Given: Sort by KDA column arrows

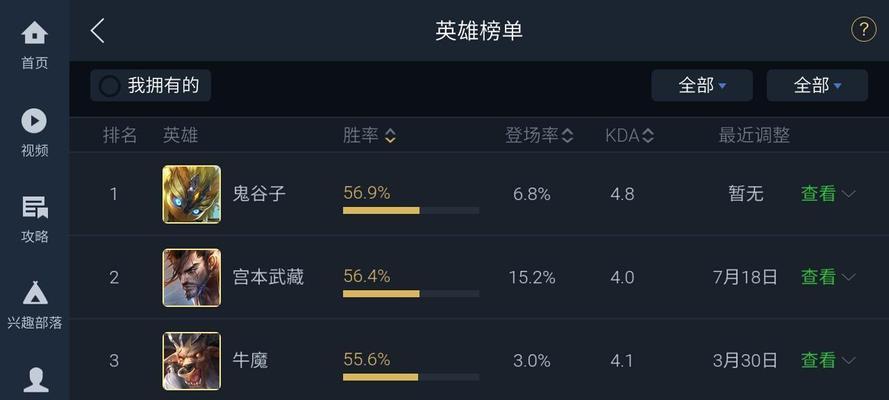Looking at the screenshot, I should (x=648, y=135).
